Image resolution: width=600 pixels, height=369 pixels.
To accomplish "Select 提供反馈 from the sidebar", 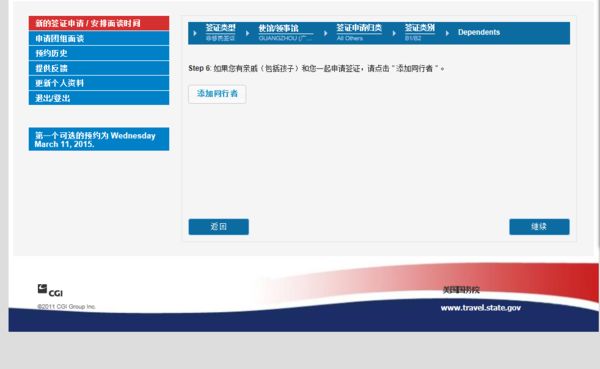I will pyautogui.click(x=99, y=68).
